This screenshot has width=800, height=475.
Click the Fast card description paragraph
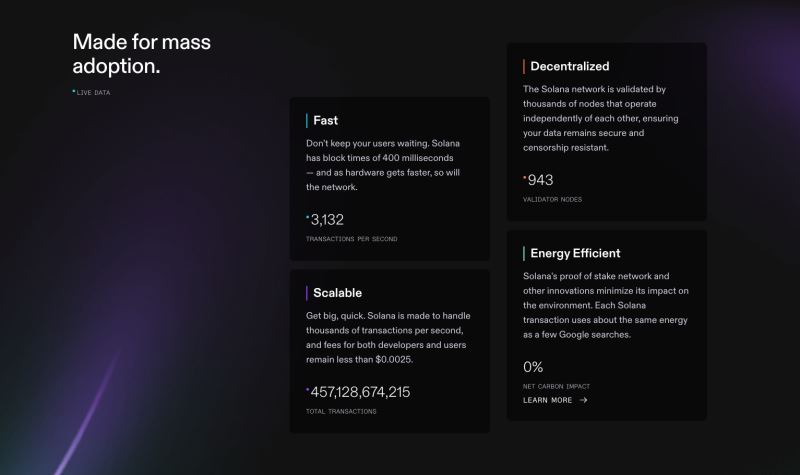click(383, 165)
